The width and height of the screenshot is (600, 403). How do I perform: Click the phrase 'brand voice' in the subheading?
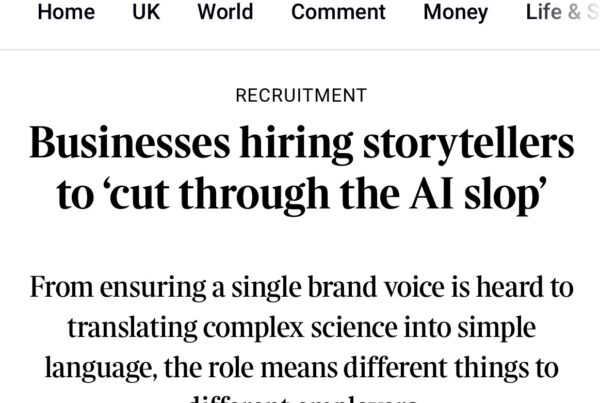[364, 288]
